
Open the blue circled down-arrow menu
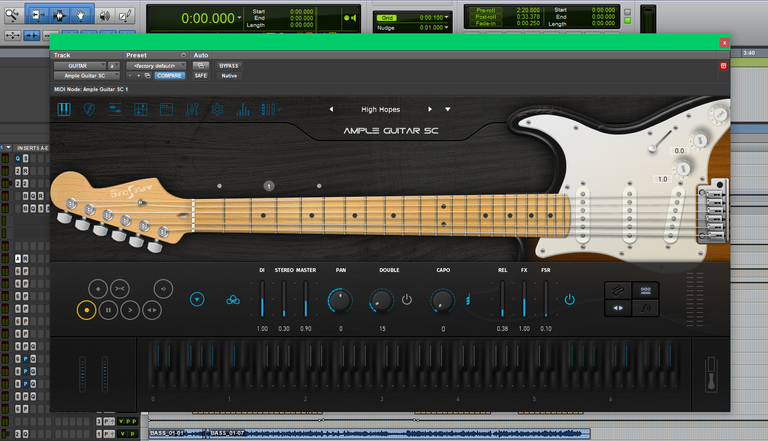pos(197,299)
